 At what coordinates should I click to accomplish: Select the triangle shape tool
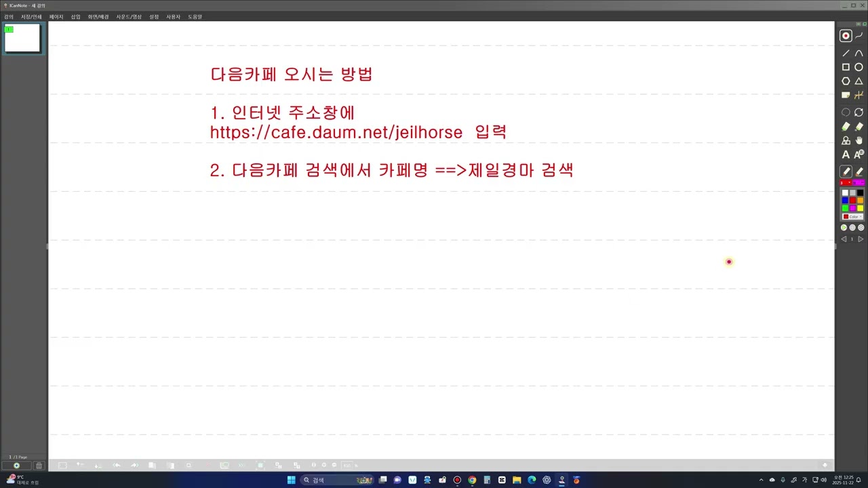pos(859,81)
